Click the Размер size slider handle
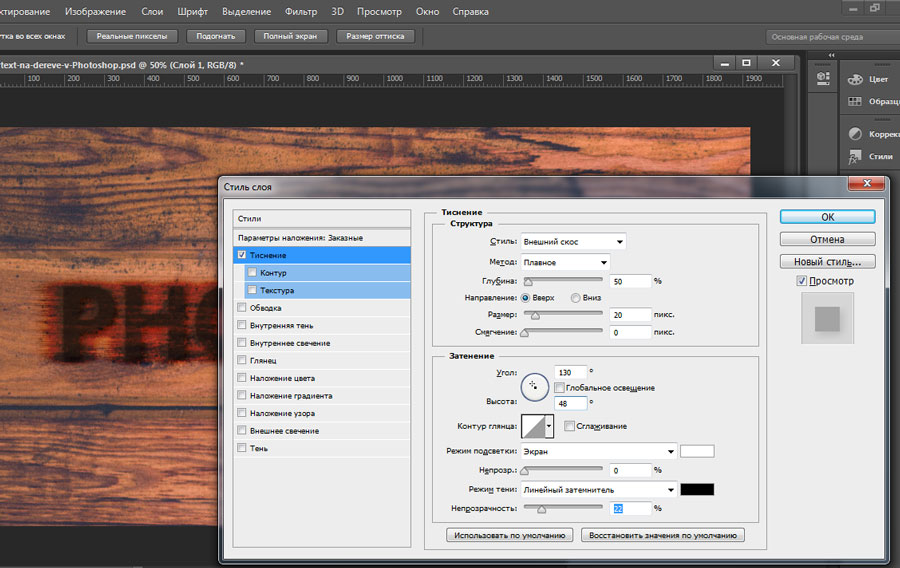 click(535, 316)
